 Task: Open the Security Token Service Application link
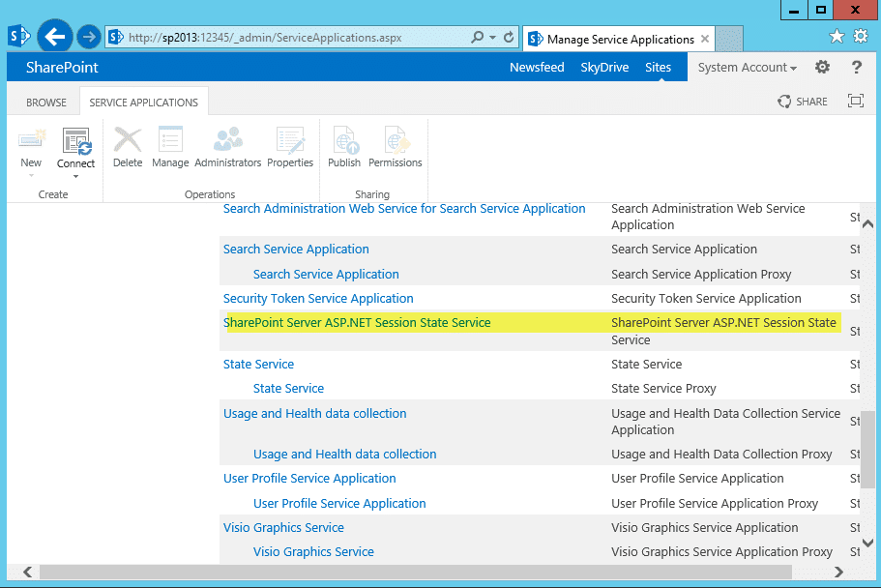click(318, 299)
